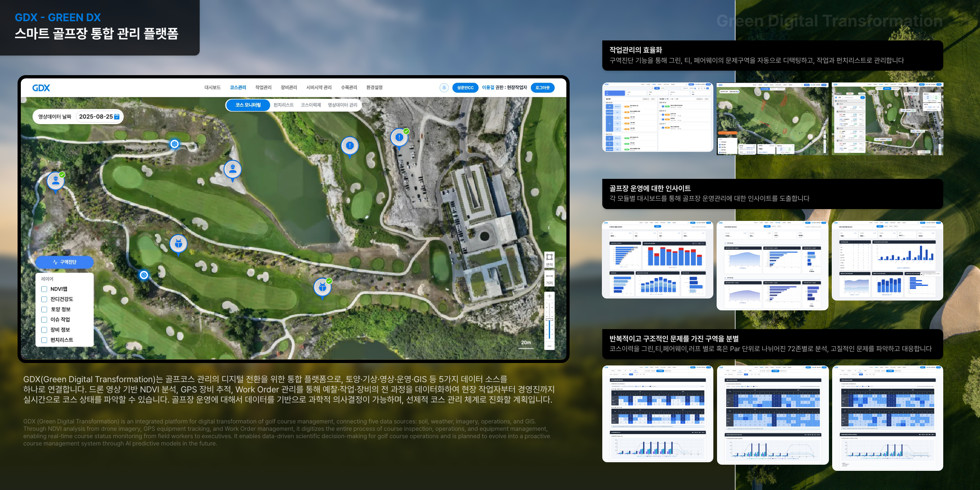The height and width of the screenshot is (490, 980).
Task: Open the calendar date picker icon
Action: [117, 117]
